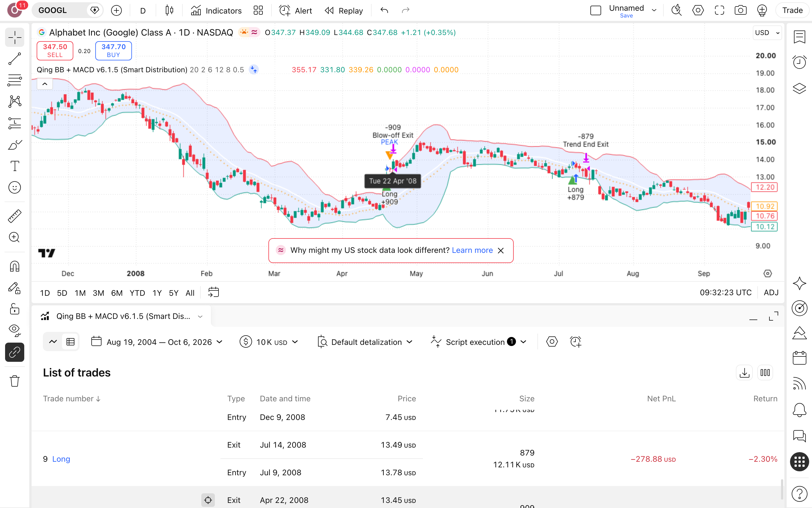Expand the Unnamed layout dropdown arrow
812x508 pixels.
click(x=654, y=10)
